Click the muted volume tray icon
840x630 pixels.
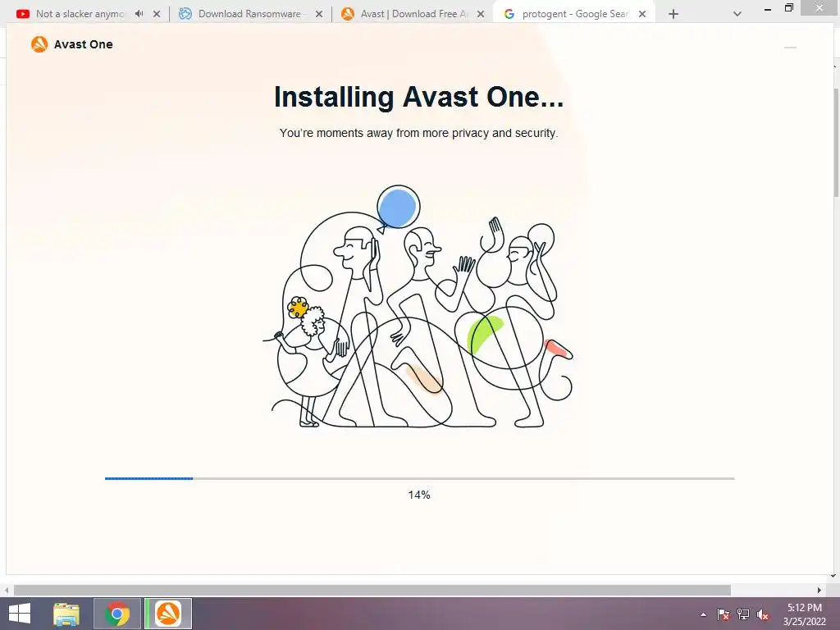pos(763,614)
